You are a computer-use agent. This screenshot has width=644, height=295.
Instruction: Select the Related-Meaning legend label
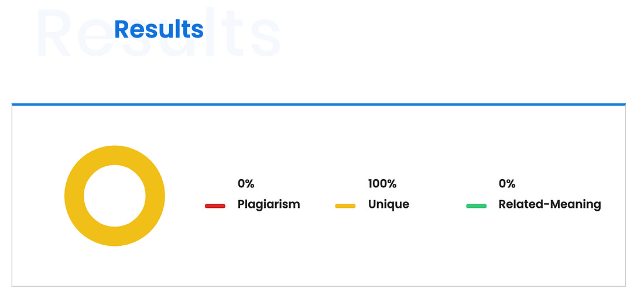click(x=550, y=204)
